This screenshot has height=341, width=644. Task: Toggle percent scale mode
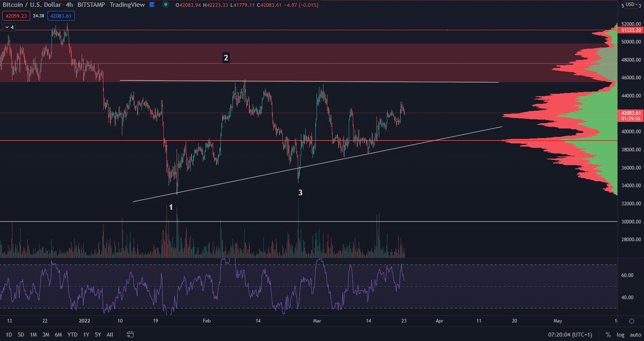tap(608, 335)
